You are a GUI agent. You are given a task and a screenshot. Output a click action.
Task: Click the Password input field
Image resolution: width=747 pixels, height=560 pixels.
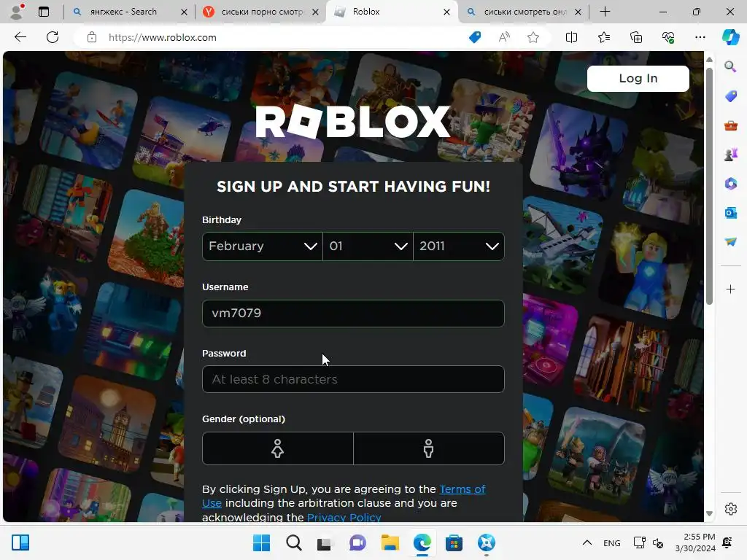click(x=353, y=379)
